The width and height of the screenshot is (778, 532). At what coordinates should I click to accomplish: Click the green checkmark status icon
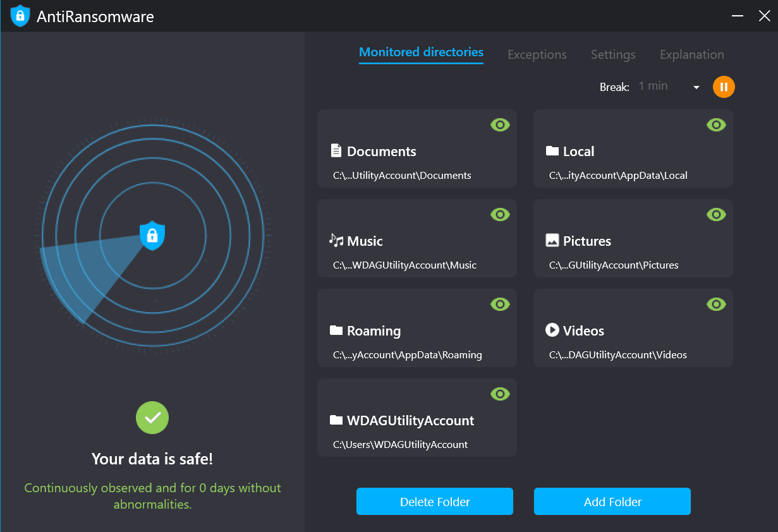click(152, 418)
